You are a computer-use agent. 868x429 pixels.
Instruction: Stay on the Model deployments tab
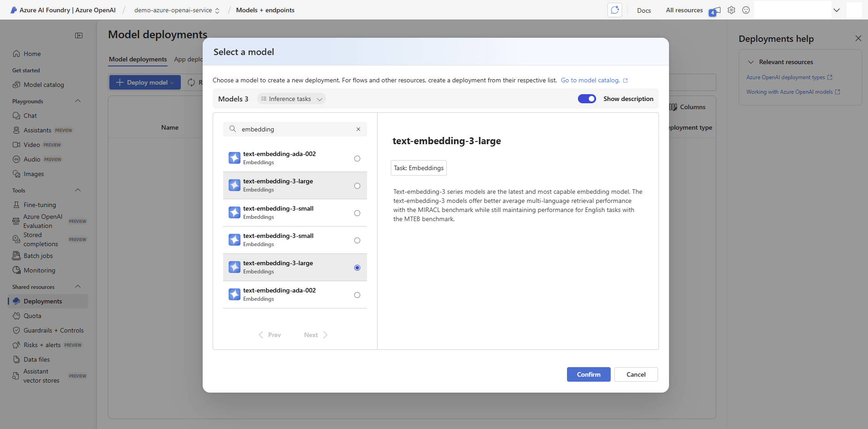coord(137,59)
